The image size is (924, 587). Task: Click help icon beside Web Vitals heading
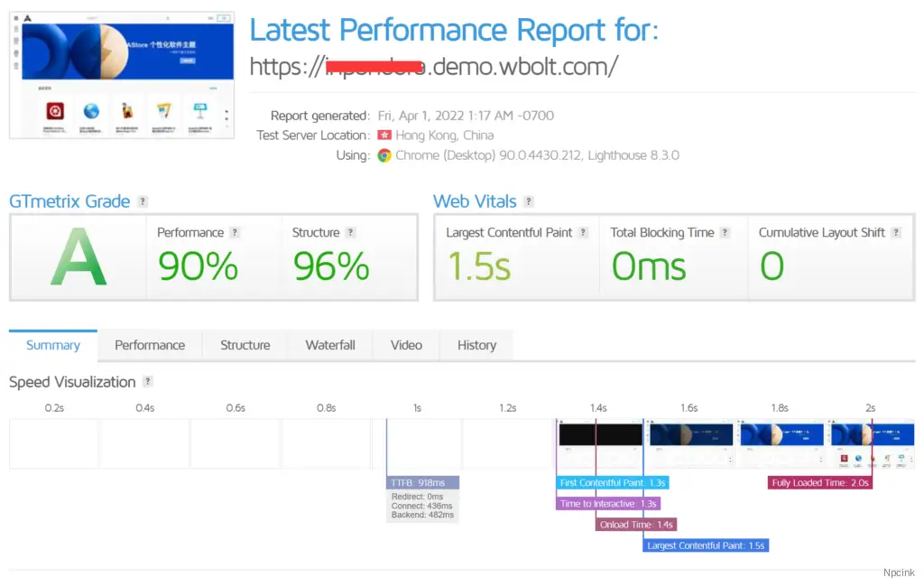coord(529,202)
